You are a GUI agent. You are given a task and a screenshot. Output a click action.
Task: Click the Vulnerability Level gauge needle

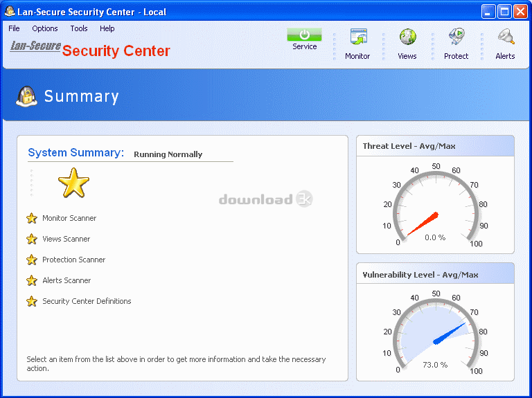pyautogui.click(x=449, y=334)
